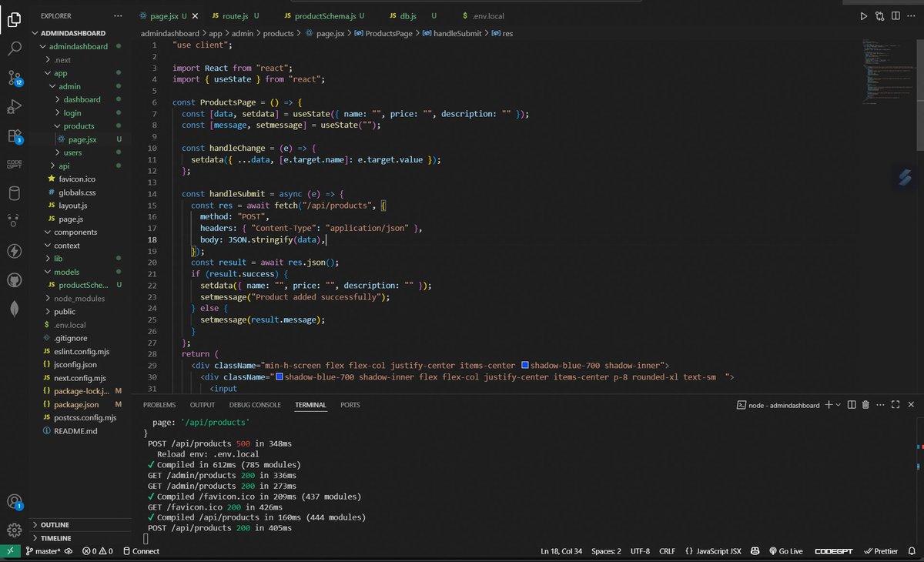Image resolution: width=924 pixels, height=562 pixels.
Task: Open the database cylinder icon view
Action: pos(14,192)
